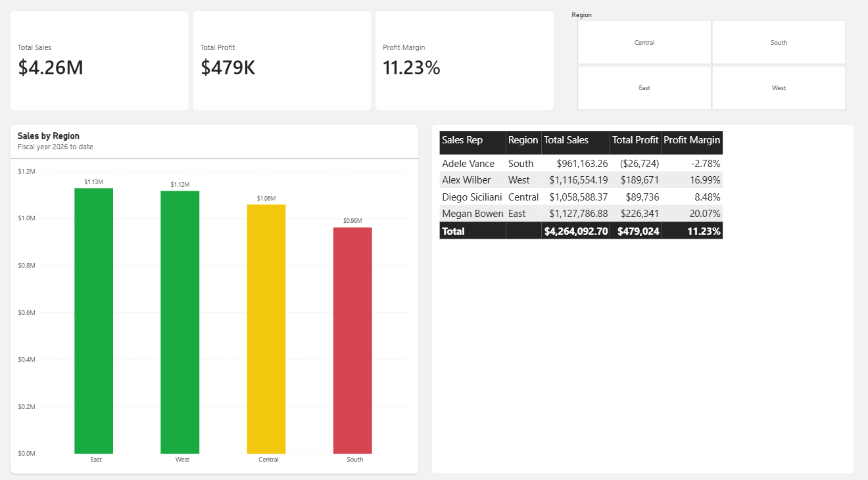Screen dimensions: 868x480
Task: Click the Central axis label under chart
Action: pyautogui.click(x=268, y=460)
